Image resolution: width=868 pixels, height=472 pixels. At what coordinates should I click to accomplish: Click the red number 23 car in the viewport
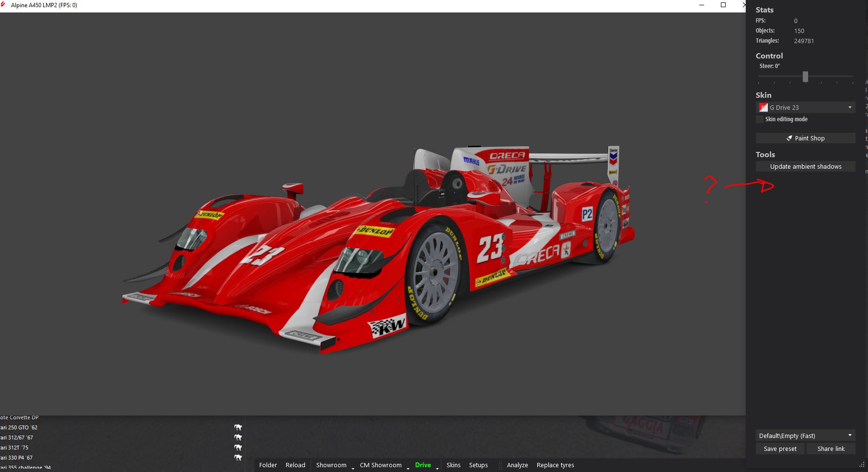point(379,249)
